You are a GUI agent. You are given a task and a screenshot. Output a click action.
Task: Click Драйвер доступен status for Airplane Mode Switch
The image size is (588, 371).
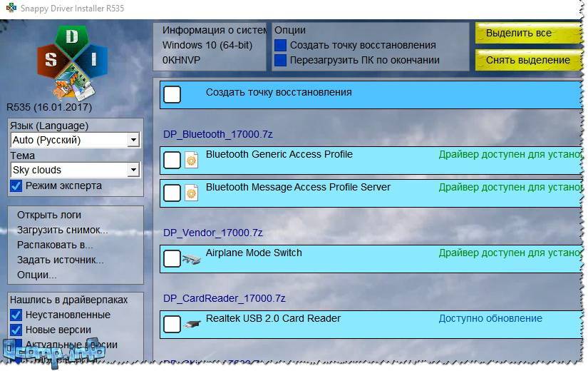tap(510, 253)
